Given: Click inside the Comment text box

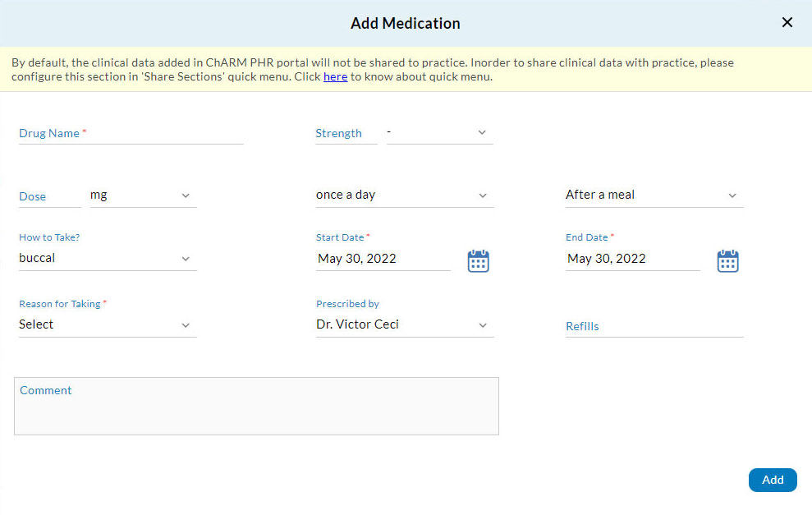Looking at the screenshot, I should [x=255, y=406].
